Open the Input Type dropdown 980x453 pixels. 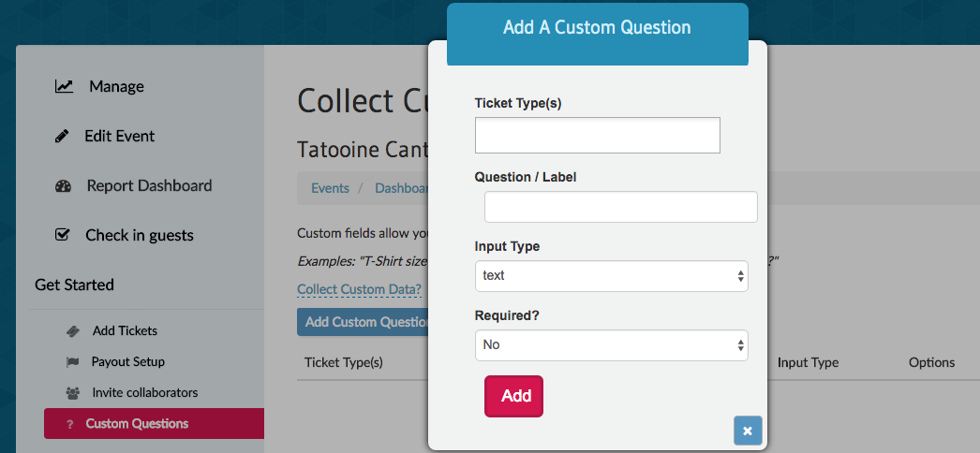[611, 276]
